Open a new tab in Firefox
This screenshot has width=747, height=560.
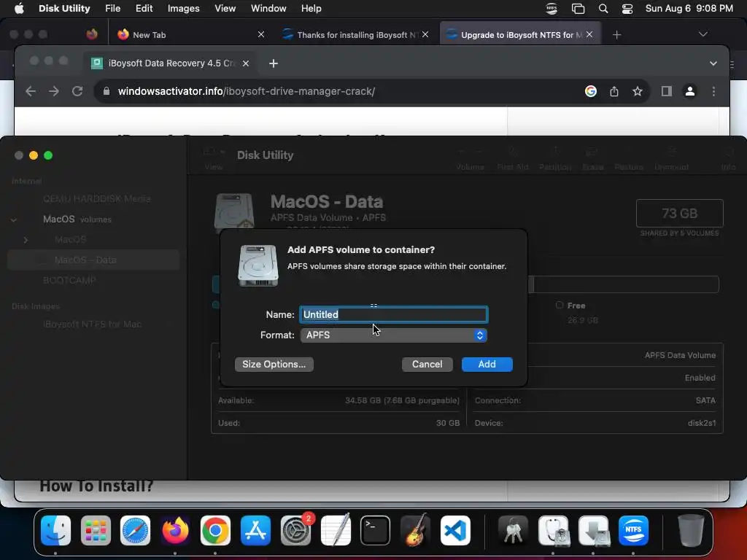coord(617,35)
